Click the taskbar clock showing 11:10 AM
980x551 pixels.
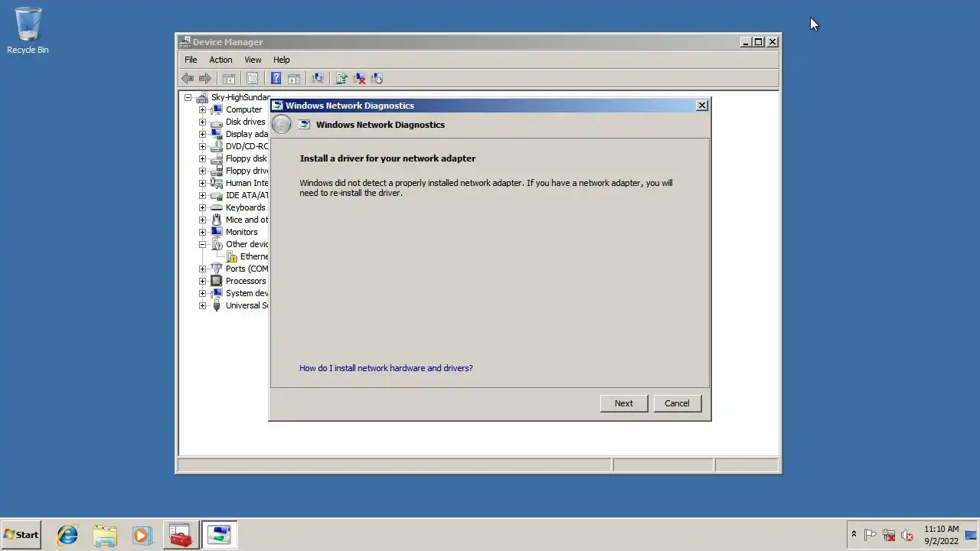[941, 535]
